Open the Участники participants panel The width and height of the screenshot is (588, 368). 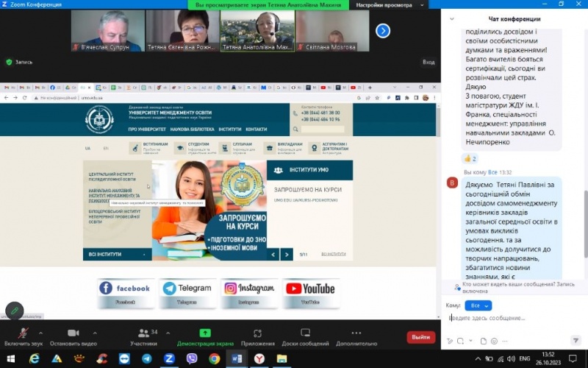click(143, 334)
